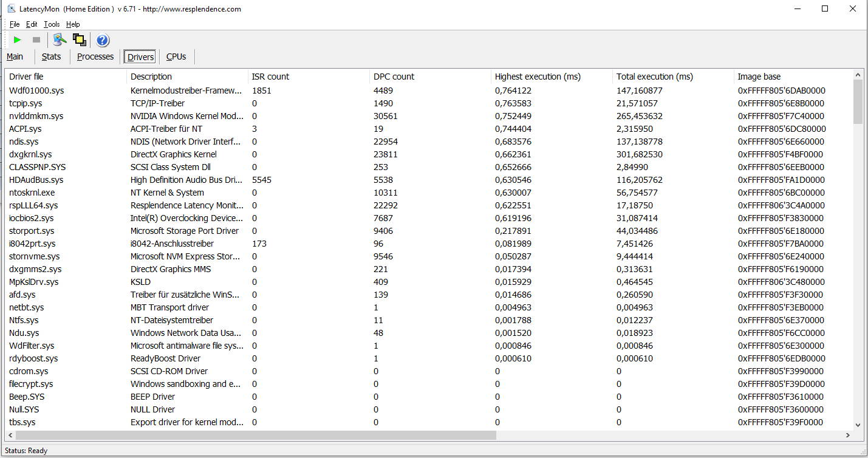Select the Beep.SYS driver row
The image size is (868, 458).
pos(429,397)
